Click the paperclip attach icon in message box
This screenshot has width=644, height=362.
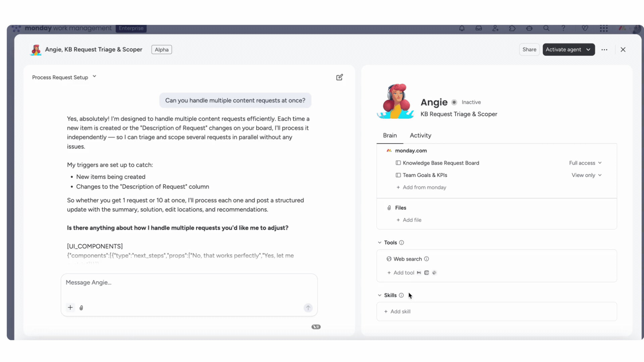point(81,308)
